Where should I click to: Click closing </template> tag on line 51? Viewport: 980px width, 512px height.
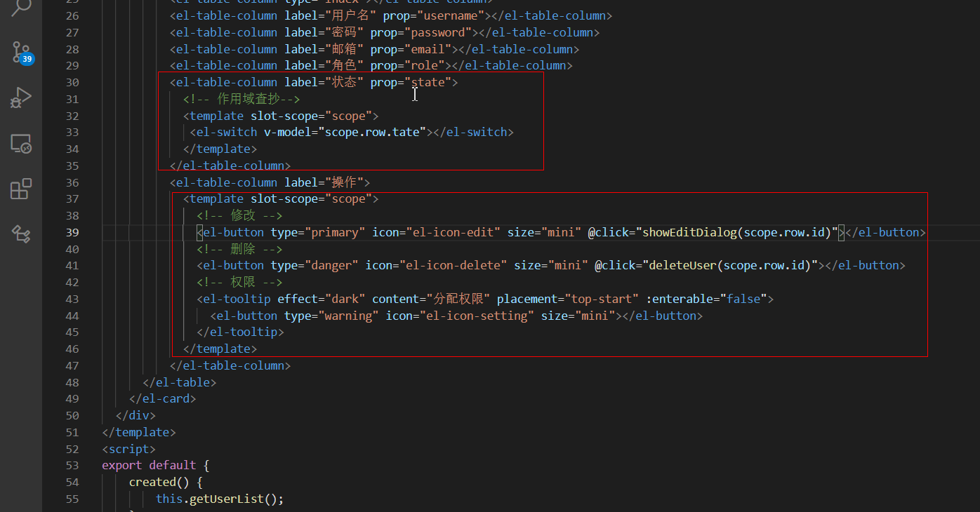click(139, 432)
